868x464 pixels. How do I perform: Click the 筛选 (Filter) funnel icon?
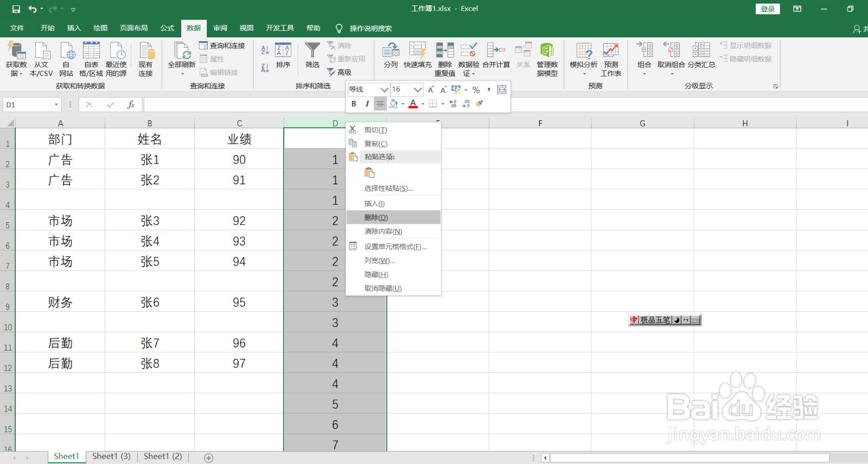click(312, 50)
